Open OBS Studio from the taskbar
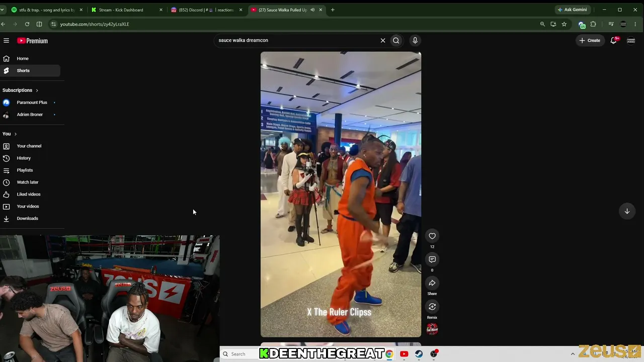 pyautogui.click(x=434, y=354)
